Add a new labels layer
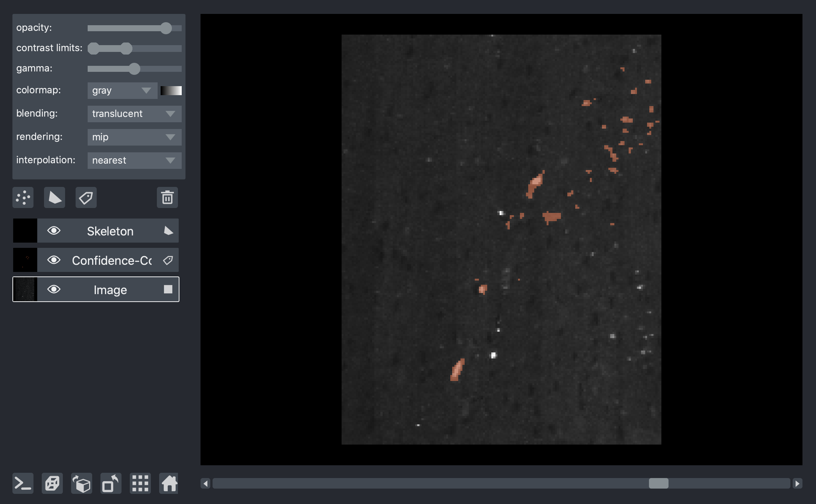This screenshot has height=504, width=816. [86, 197]
